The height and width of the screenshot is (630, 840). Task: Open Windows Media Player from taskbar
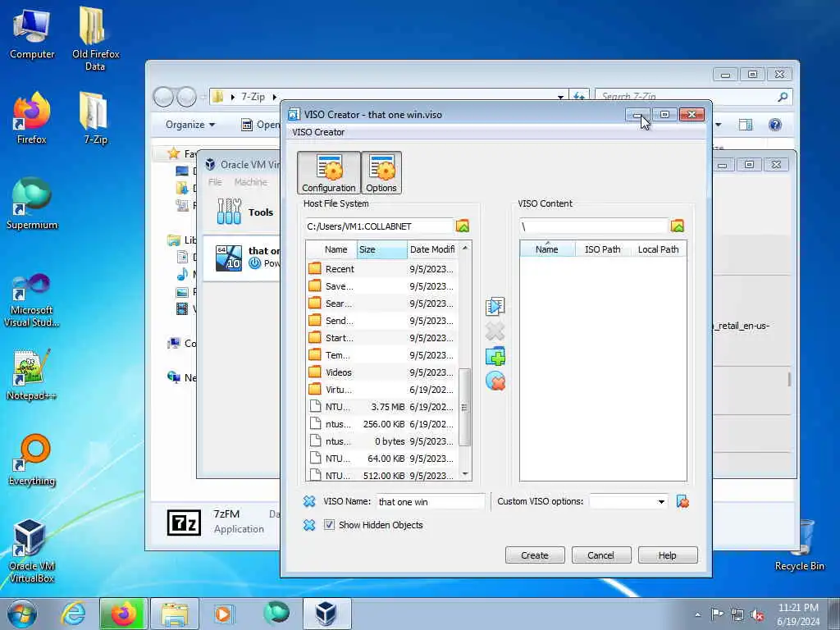click(224, 614)
